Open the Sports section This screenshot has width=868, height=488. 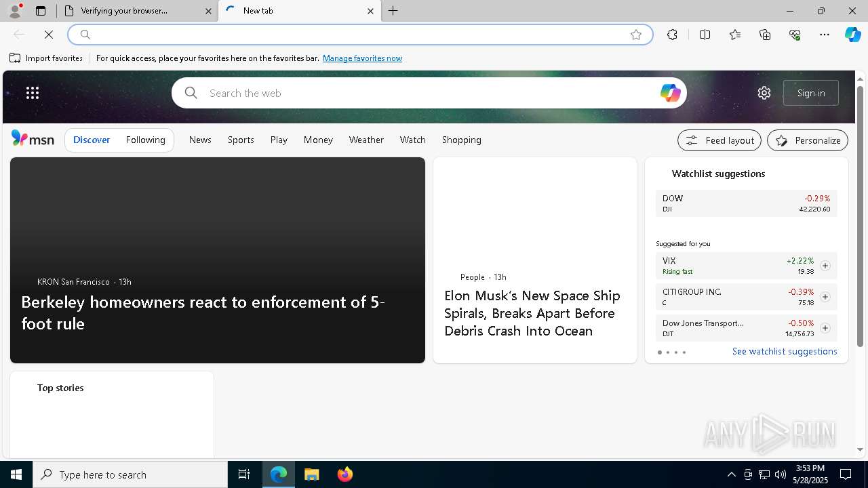click(241, 140)
